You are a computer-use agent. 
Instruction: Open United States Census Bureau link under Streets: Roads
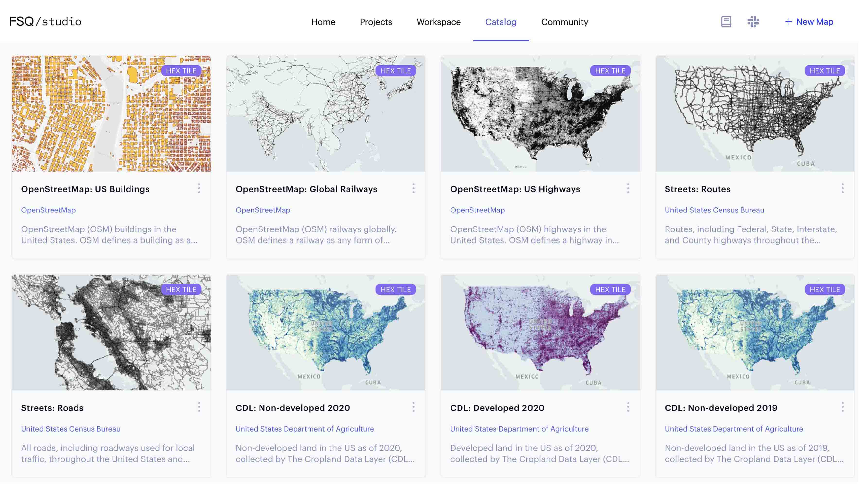click(x=71, y=429)
